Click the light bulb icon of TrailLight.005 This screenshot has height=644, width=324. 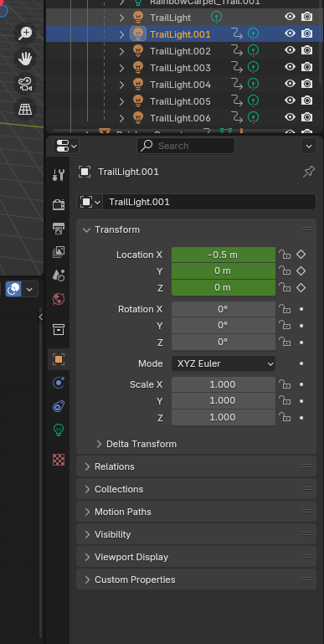138,101
